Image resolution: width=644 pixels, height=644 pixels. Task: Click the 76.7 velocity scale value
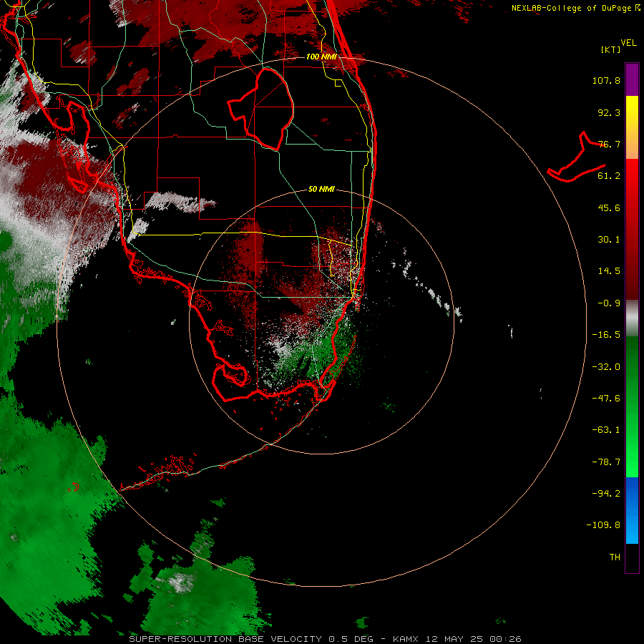tap(609, 144)
